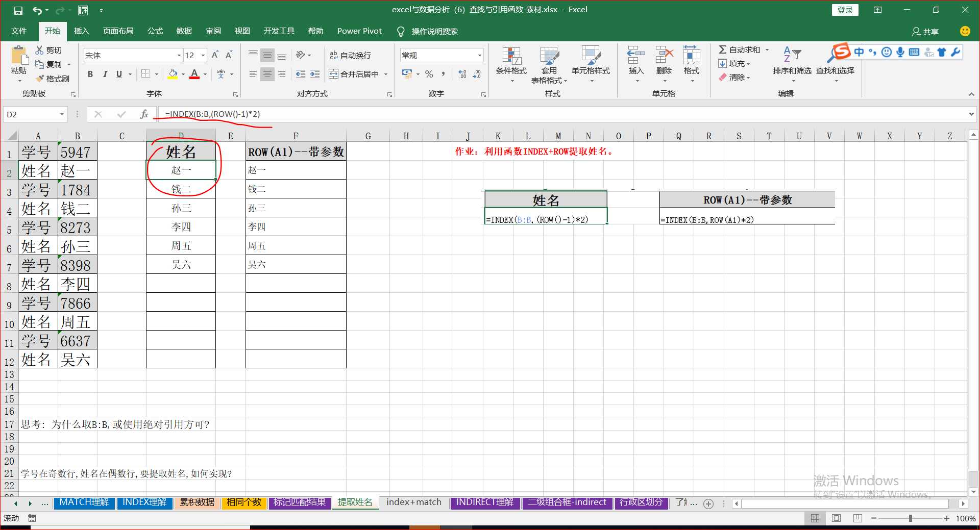Click the 清除 clear button
The width and height of the screenshot is (980, 530).
coord(734,78)
